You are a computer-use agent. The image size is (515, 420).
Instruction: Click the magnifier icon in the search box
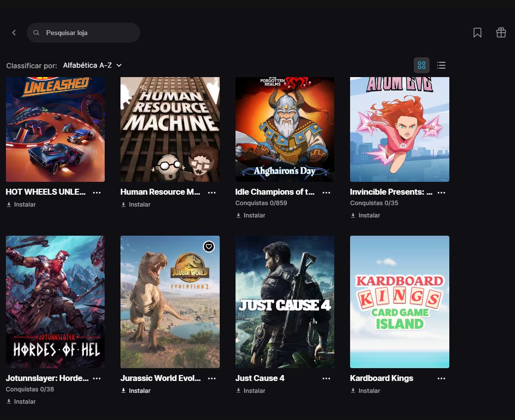[x=36, y=33]
